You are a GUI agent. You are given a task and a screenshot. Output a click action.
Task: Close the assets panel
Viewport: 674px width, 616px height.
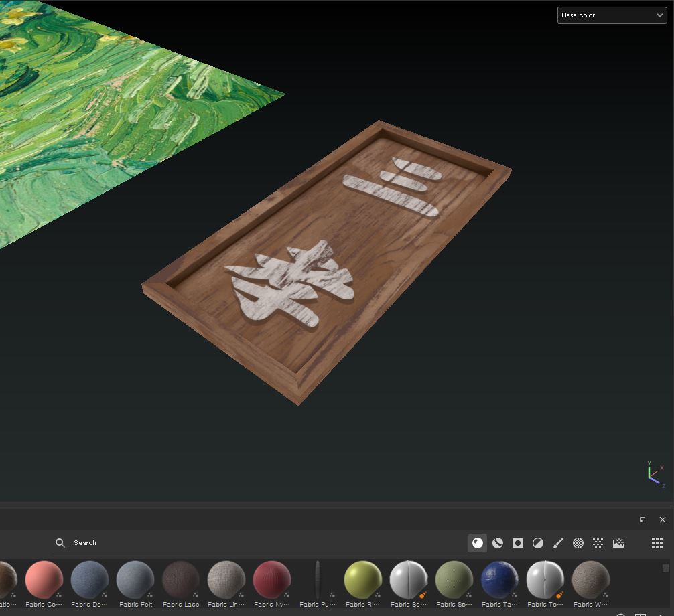pos(663,520)
